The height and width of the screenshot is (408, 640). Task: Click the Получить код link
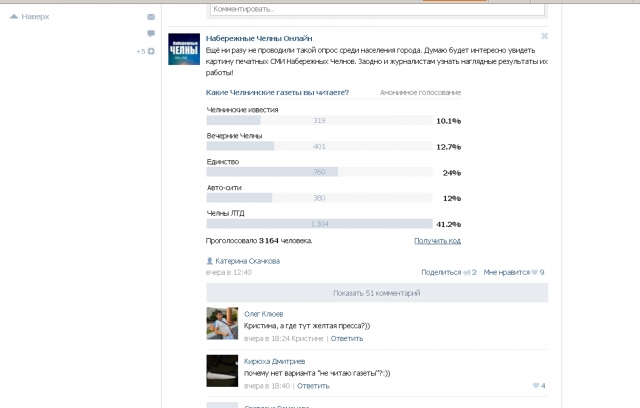tap(437, 241)
